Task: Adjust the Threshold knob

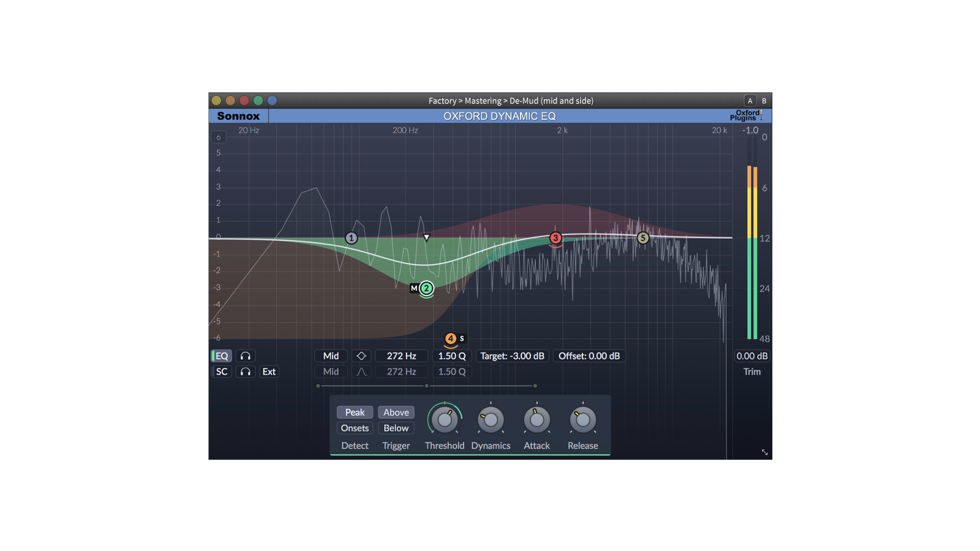Action: coord(445,420)
